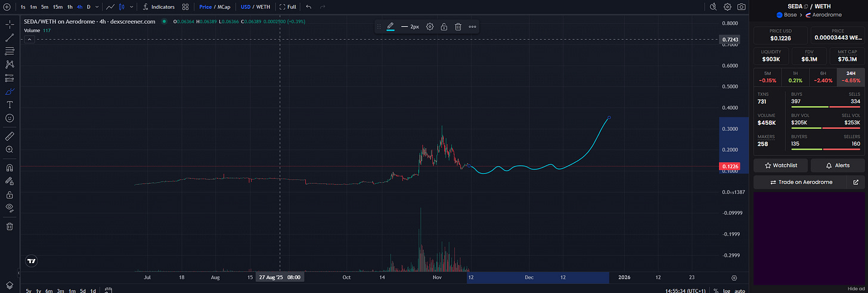Open the add symbol plus icon
Screen dimensions: 868x293
point(7,7)
